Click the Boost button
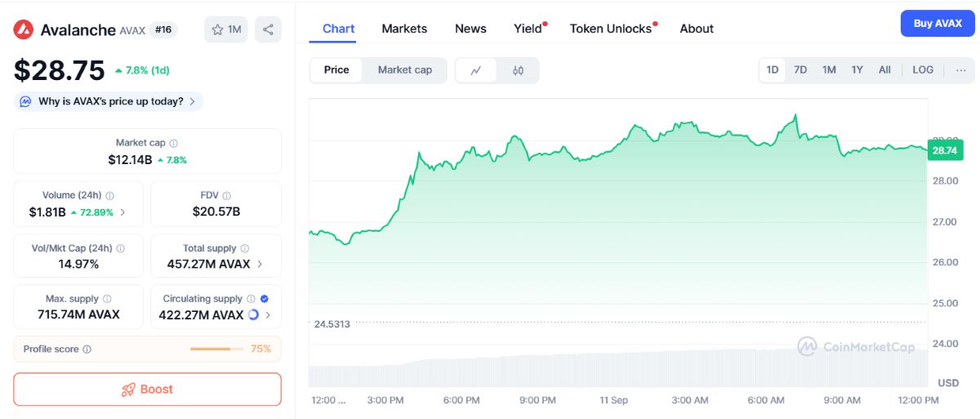980x419 pixels. pos(147,390)
